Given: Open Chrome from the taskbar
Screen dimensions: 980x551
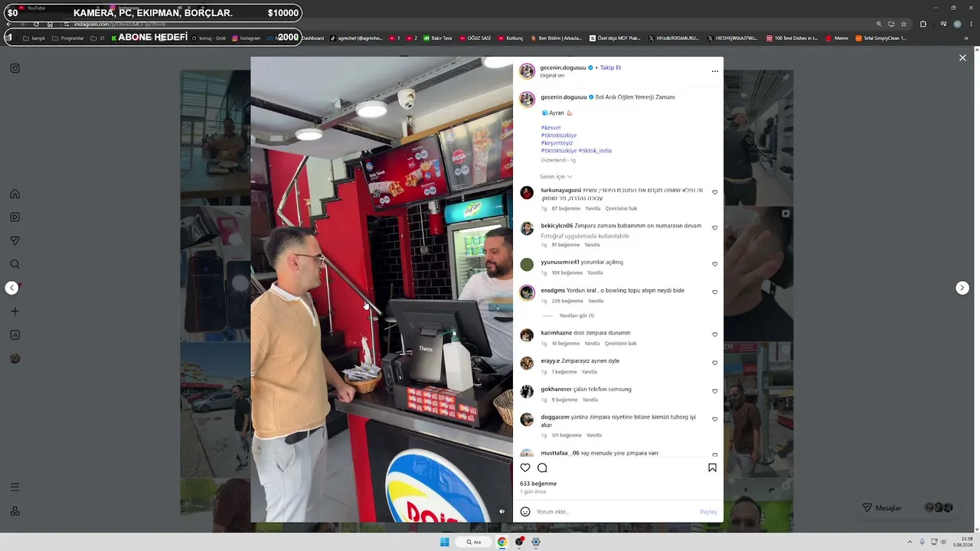Looking at the screenshot, I should coord(502,542).
